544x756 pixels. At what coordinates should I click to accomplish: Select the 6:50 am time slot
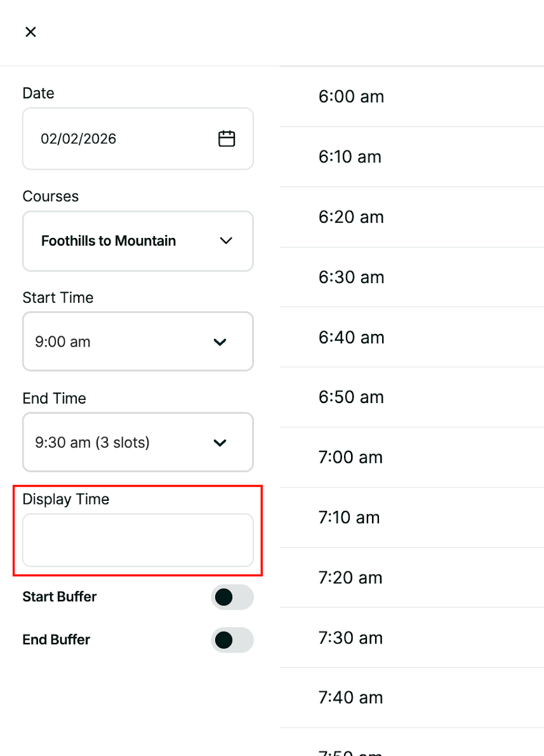(x=411, y=397)
